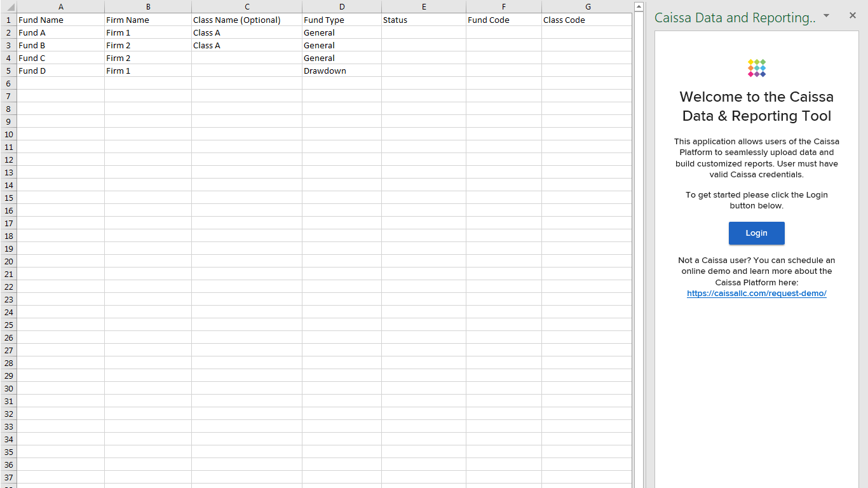Select column D header
The width and height of the screenshot is (868, 488).
pyautogui.click(x=342, y=6)
